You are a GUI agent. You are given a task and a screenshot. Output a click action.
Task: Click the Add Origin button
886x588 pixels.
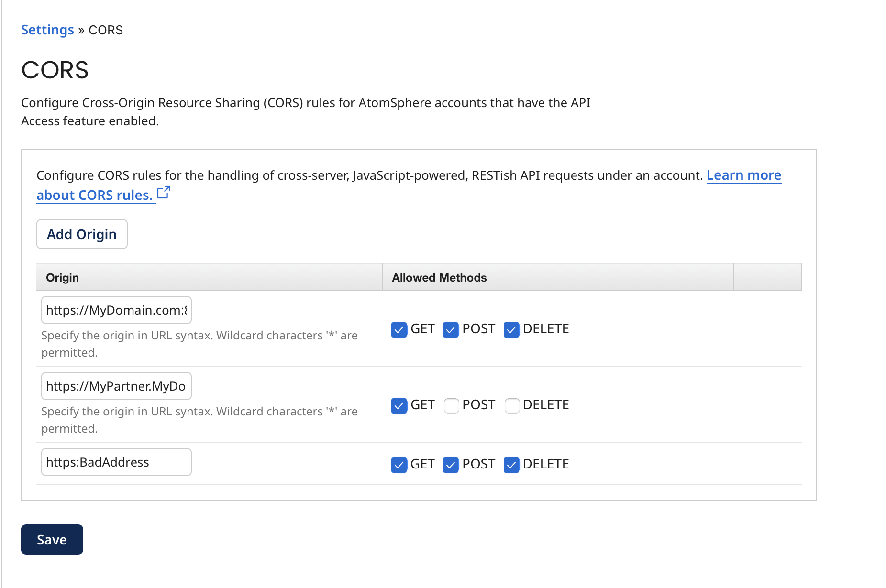[x=82, y=234]
